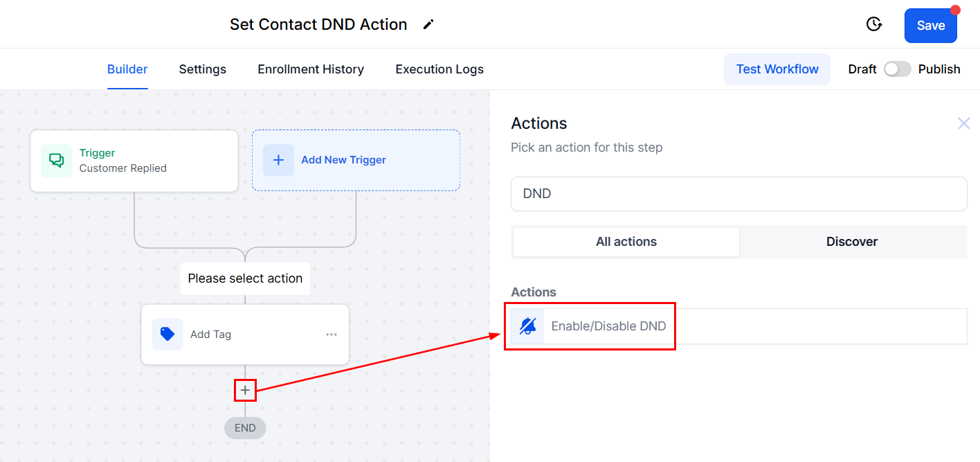Click the pencil icon to rename workflow

click(428, 25)
